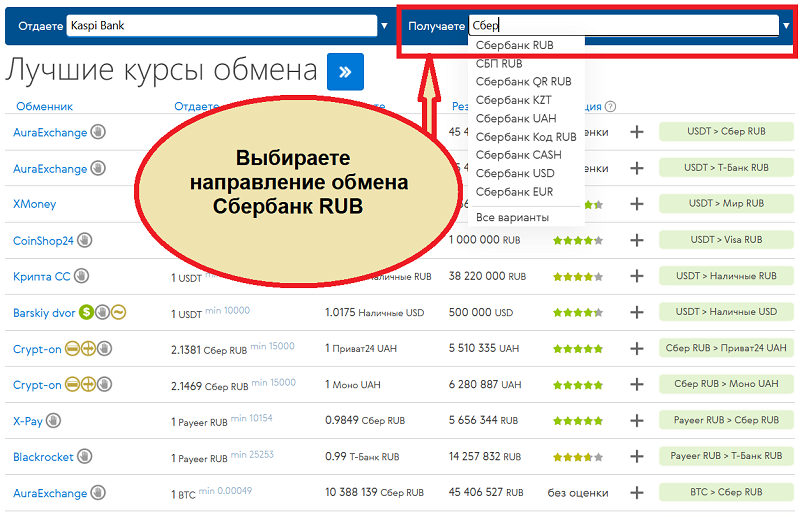The image size is (800, 517).
Task: Open Crypt-on link in Моно UAH row
Action: 37,385
